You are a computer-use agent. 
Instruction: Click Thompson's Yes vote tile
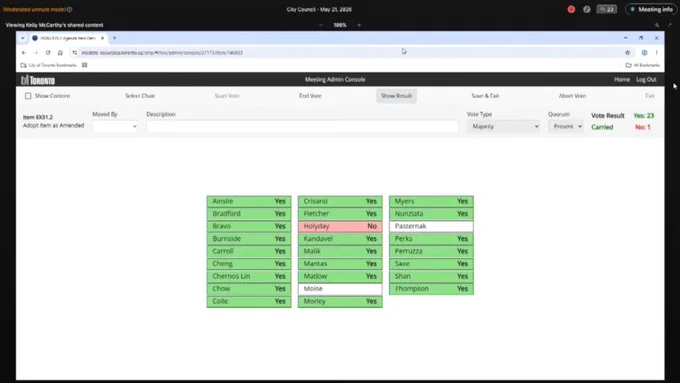[x=431, y=288]
